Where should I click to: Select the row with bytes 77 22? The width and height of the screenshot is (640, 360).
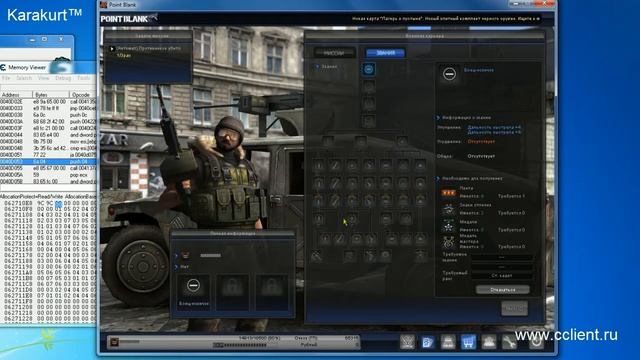48,155
